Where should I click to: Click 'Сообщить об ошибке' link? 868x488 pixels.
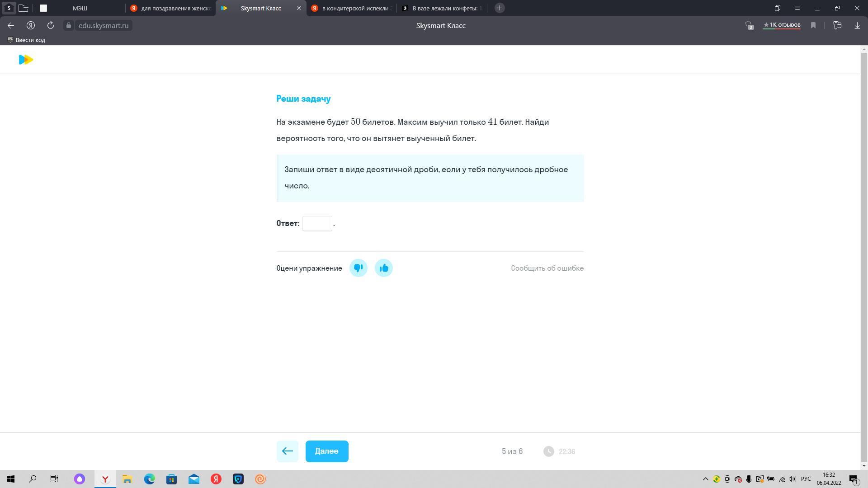(547, 268)
